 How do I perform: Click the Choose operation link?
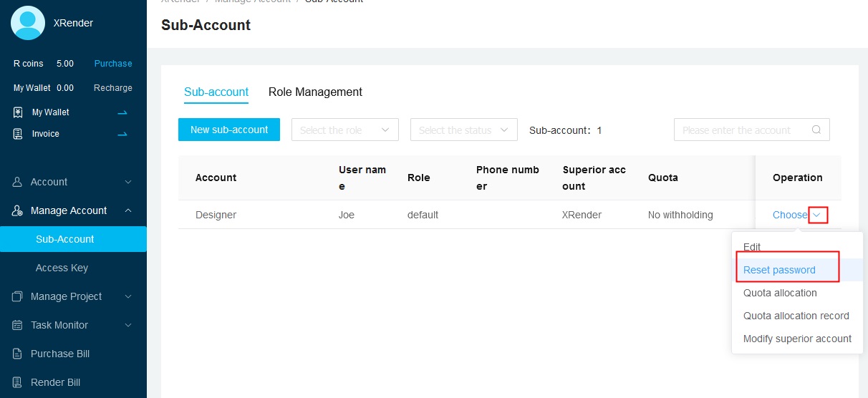[x=790, y=215]
